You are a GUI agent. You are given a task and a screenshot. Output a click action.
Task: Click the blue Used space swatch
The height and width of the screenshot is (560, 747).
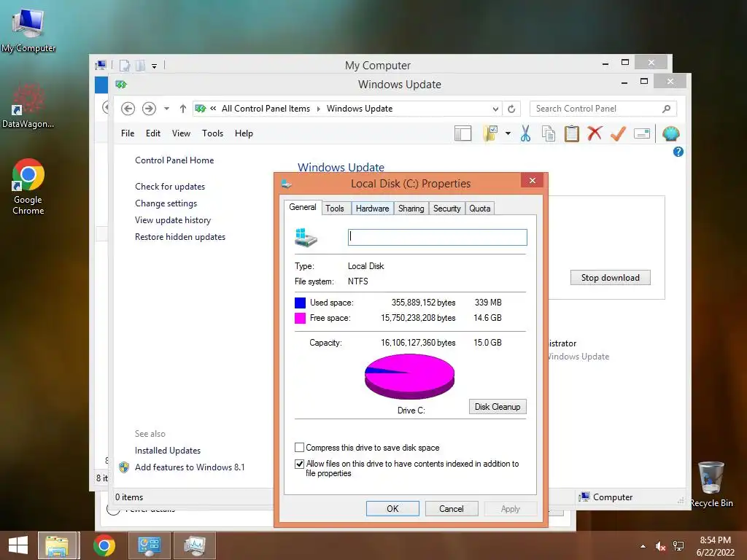click(300, 303)
